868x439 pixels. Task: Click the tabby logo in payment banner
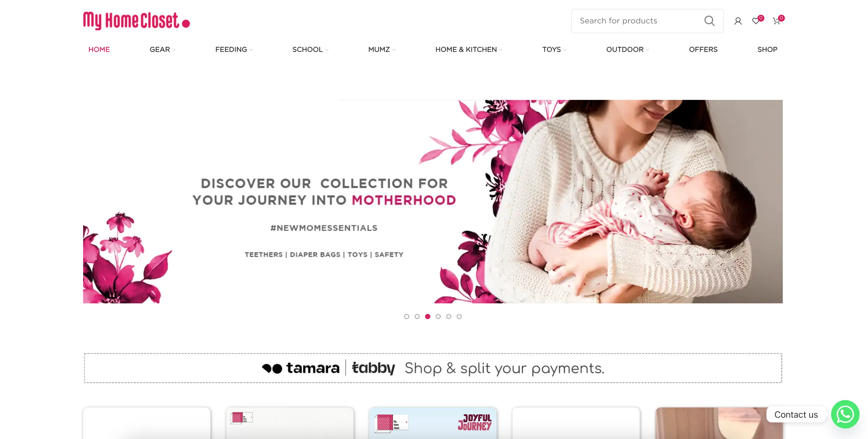373,368
